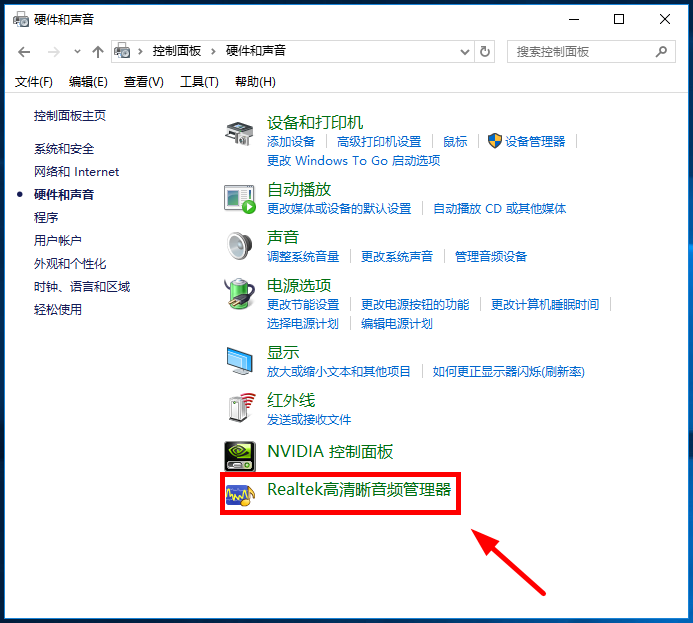Click the Display monitor icon
Screen dimensions: 693x623
tap(240, 360)
